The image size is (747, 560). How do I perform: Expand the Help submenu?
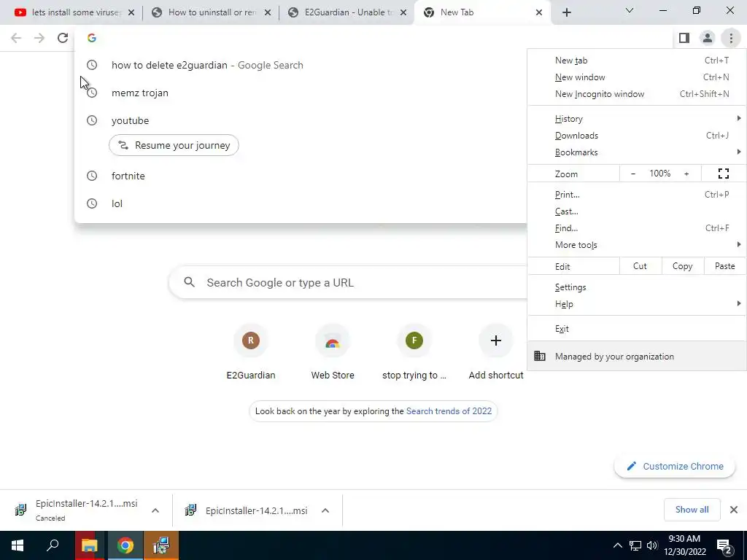pos(636,304)
